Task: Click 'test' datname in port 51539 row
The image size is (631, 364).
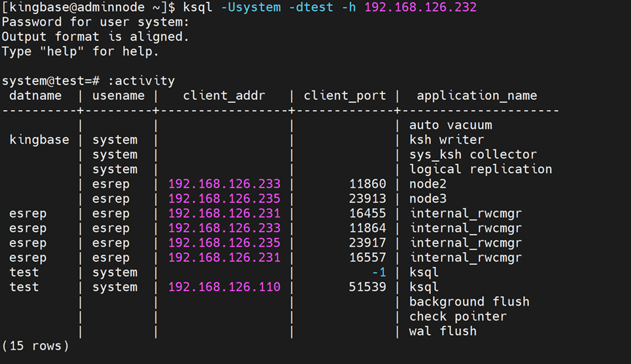Action: [24, 287]
